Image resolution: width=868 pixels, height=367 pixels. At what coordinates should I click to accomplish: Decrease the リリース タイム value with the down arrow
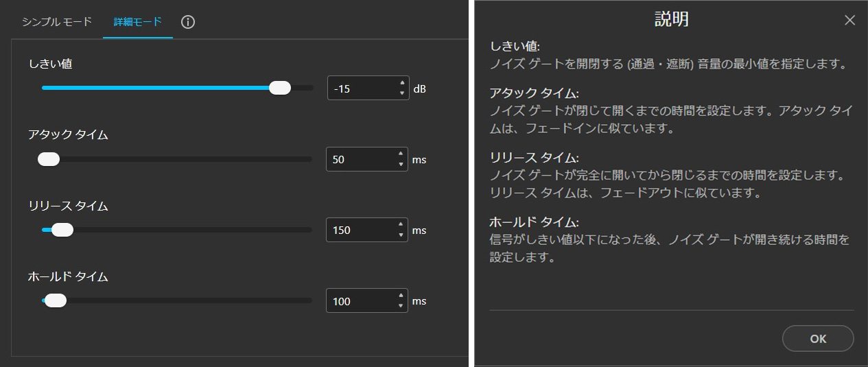(x=401, y=235)
